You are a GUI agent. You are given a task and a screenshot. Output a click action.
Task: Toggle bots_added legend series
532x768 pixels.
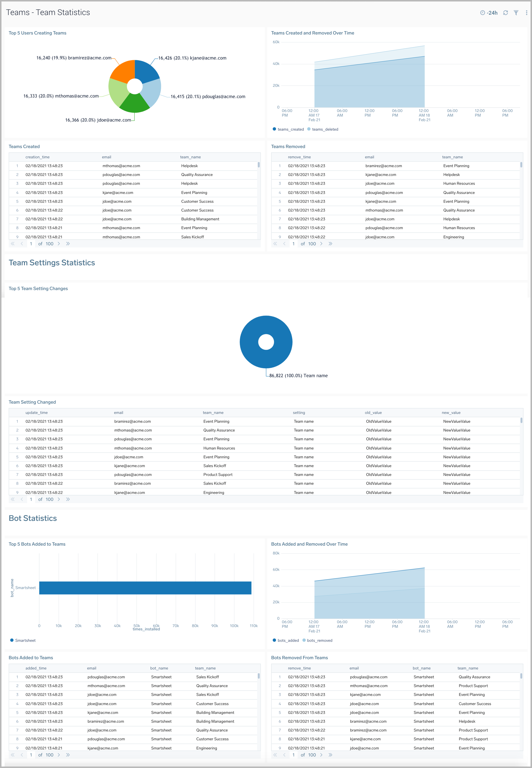[x=286, y=640]
